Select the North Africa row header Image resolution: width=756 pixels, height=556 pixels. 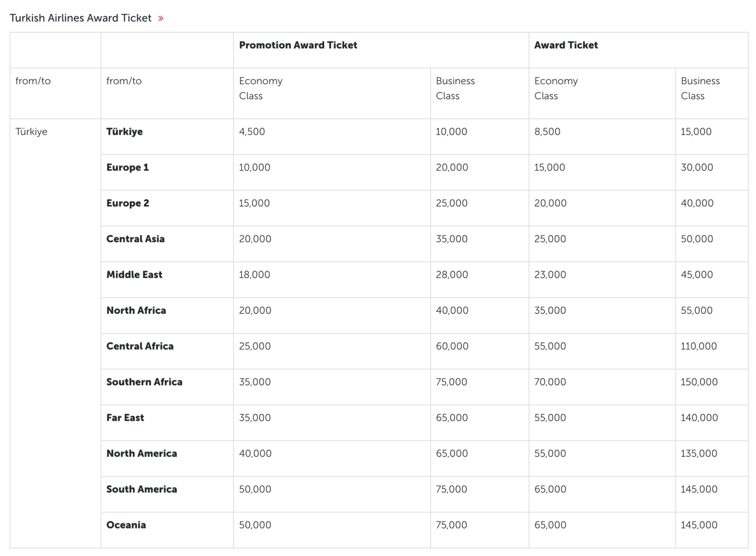tap(136, 310)
